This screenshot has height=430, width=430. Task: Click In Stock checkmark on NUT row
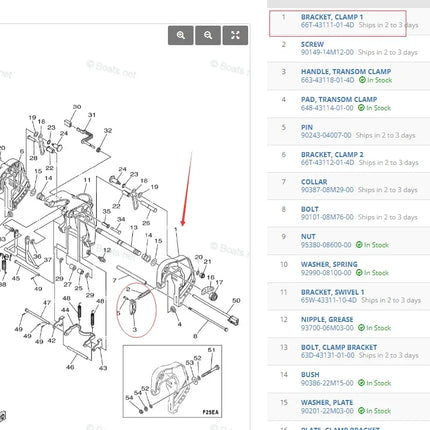point(359,245)
